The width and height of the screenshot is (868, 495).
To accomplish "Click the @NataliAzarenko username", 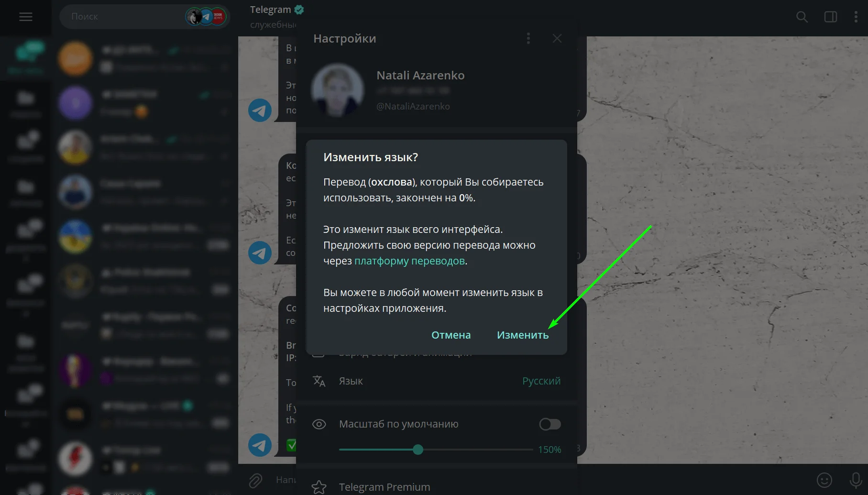I will [413, 107].
